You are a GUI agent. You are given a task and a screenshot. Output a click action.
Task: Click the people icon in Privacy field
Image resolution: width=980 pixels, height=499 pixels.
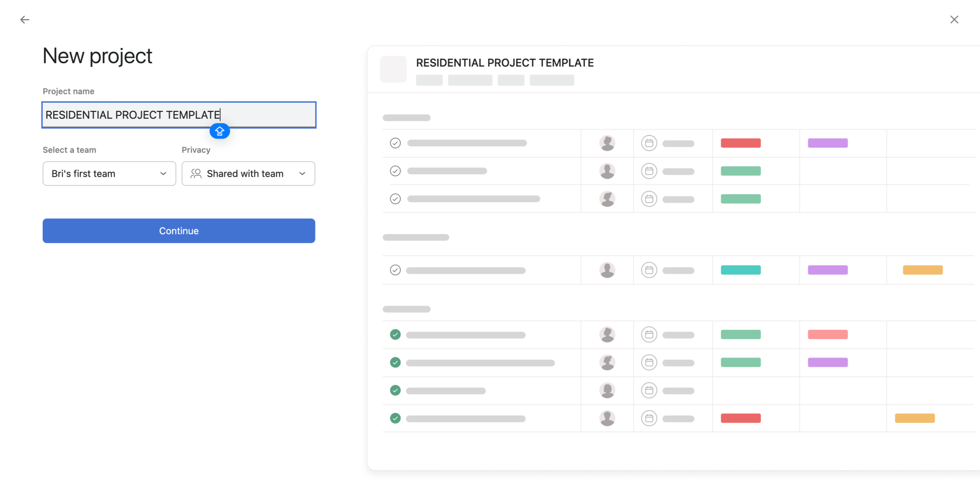(x=196, y=174)
